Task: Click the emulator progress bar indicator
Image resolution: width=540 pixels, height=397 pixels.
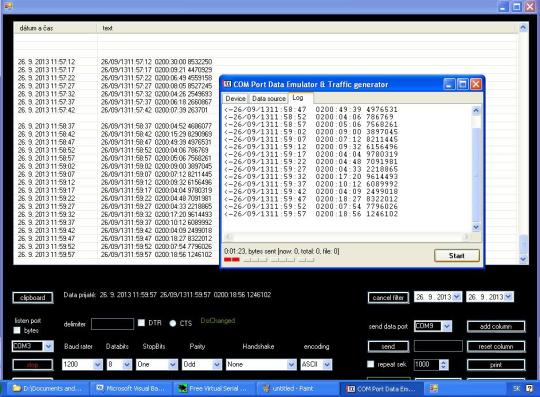Action: [269, 260]
